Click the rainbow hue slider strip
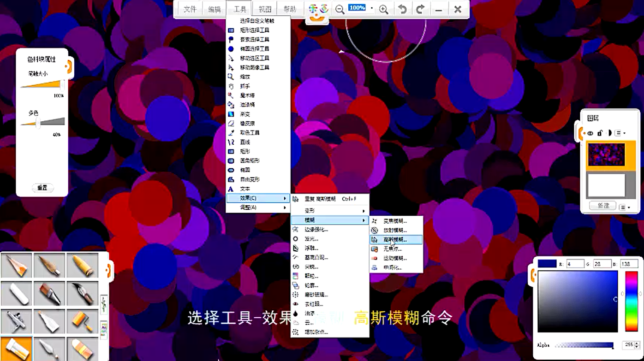Screen dimensions: 644x361 (631, 301)
